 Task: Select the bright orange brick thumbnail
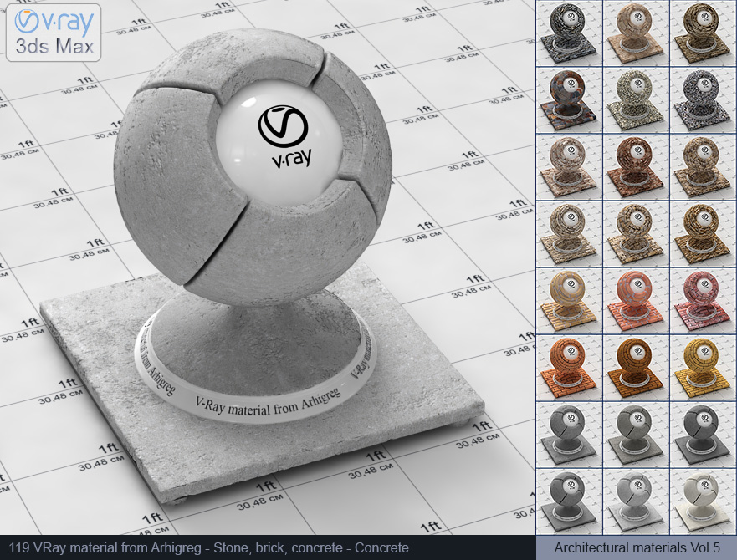tap(569, 368)
